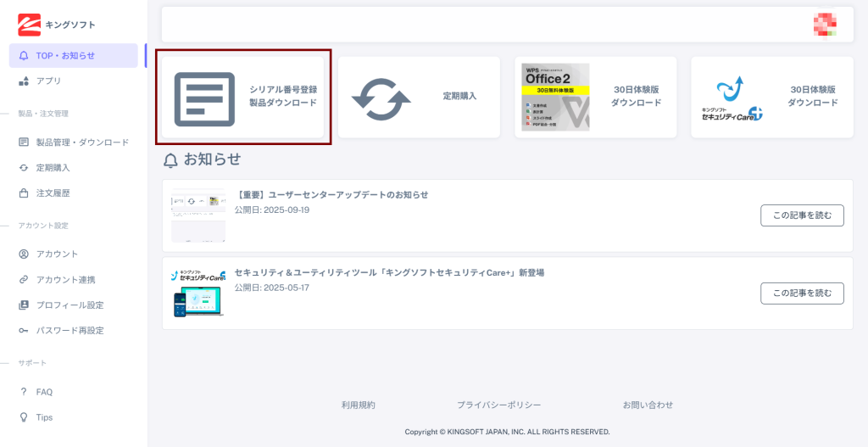Open キングソフトセキュリティCare+ 新登場 article title
868x447 pixels.
389,272
